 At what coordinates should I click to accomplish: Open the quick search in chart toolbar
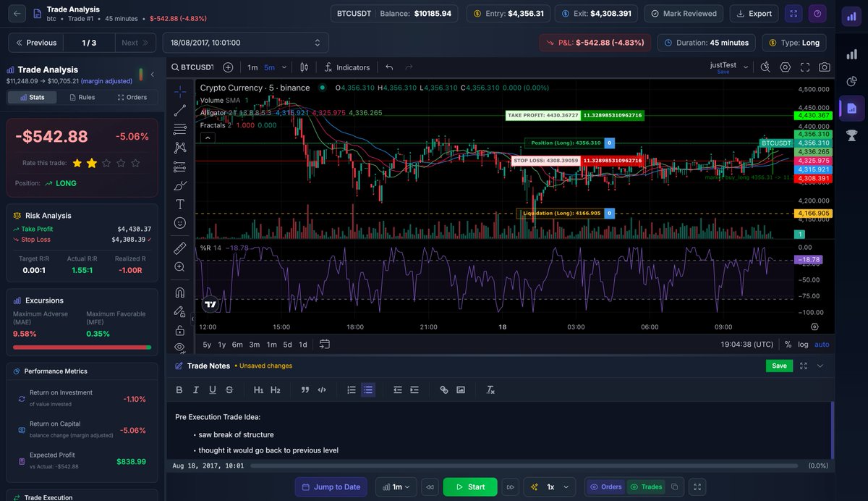(766, 67)
